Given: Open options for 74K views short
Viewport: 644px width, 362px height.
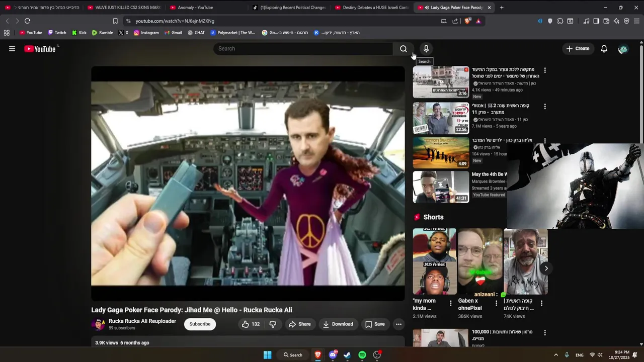Looking at the screenshot, I should tap(541, 303).
